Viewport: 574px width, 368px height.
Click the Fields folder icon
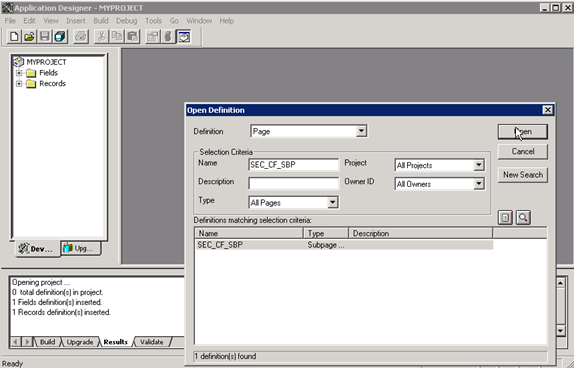click(31, 73)
